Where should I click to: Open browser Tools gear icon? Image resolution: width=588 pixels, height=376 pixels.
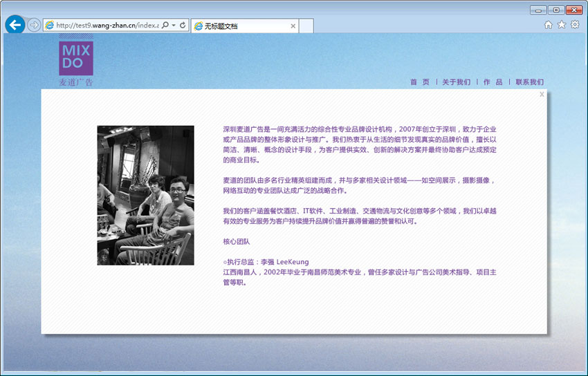[574, 25]
